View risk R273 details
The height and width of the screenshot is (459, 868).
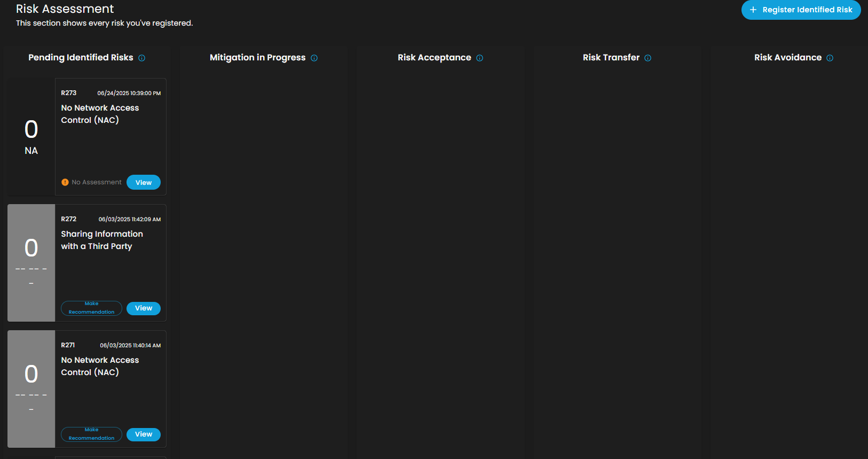[x=144, y=182]
